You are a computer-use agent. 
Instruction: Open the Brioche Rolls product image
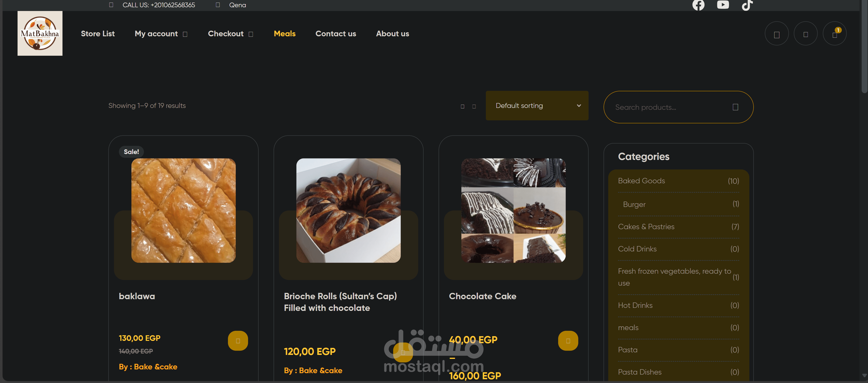pyautogui.click(x=348, y=210)
